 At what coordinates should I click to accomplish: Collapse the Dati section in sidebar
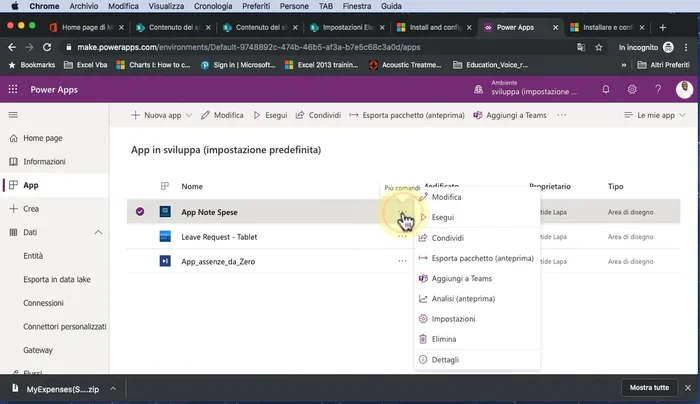98,232
